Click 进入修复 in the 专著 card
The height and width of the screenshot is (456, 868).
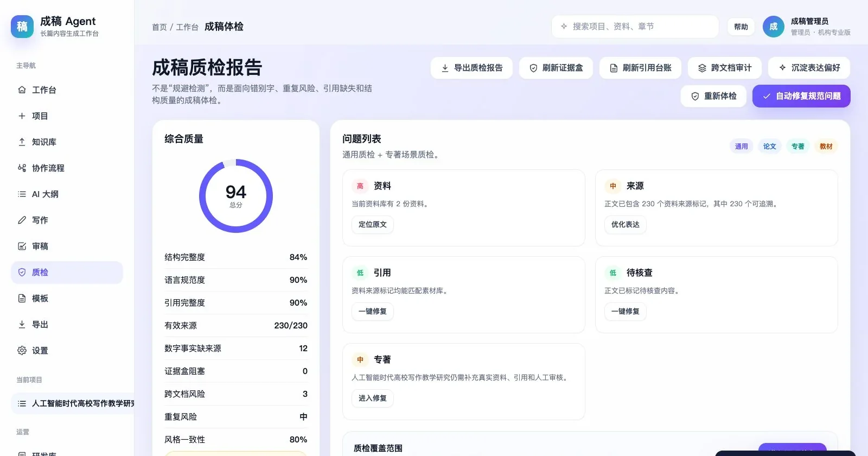(x=373, y=398)
